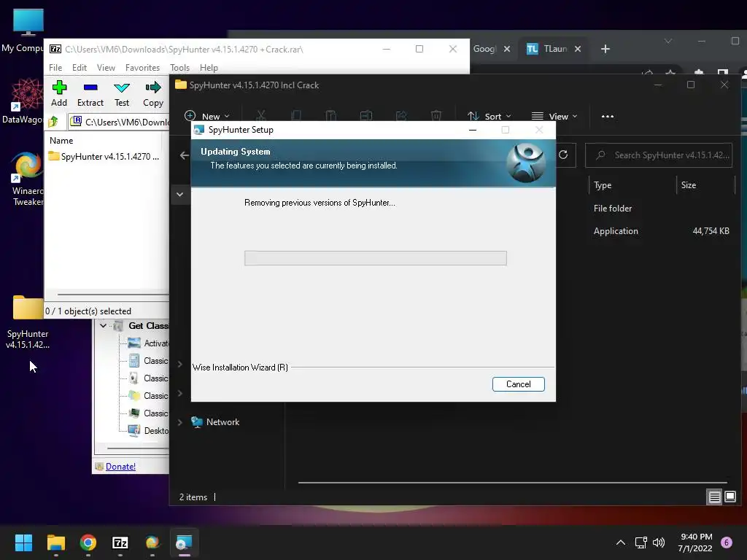Click the Type column header
The width and height of the screenshot is (747, 560).
pos(603,185)
